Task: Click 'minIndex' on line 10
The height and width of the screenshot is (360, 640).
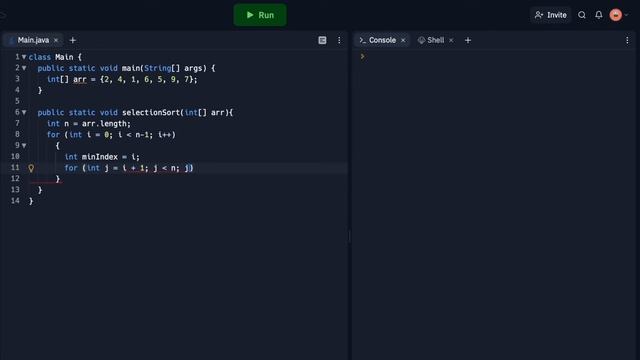Action: coord(100,157)
